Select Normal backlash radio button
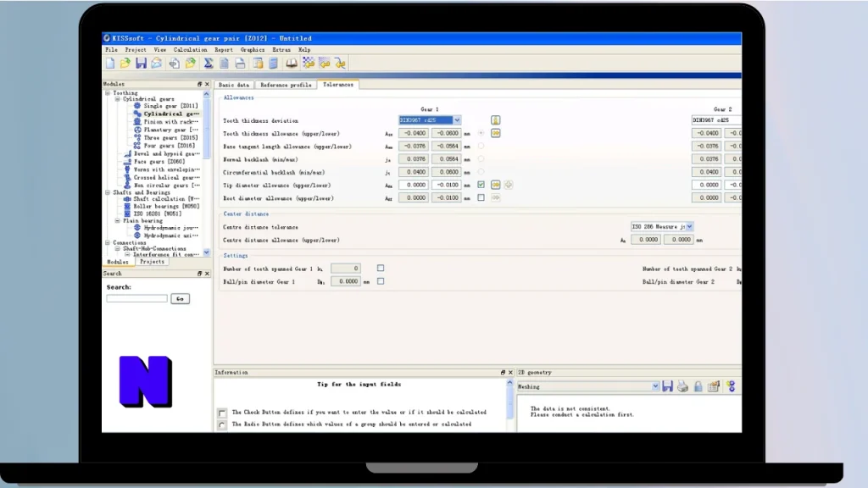Viewport: 868px width, 488px height. coord(481,158)
